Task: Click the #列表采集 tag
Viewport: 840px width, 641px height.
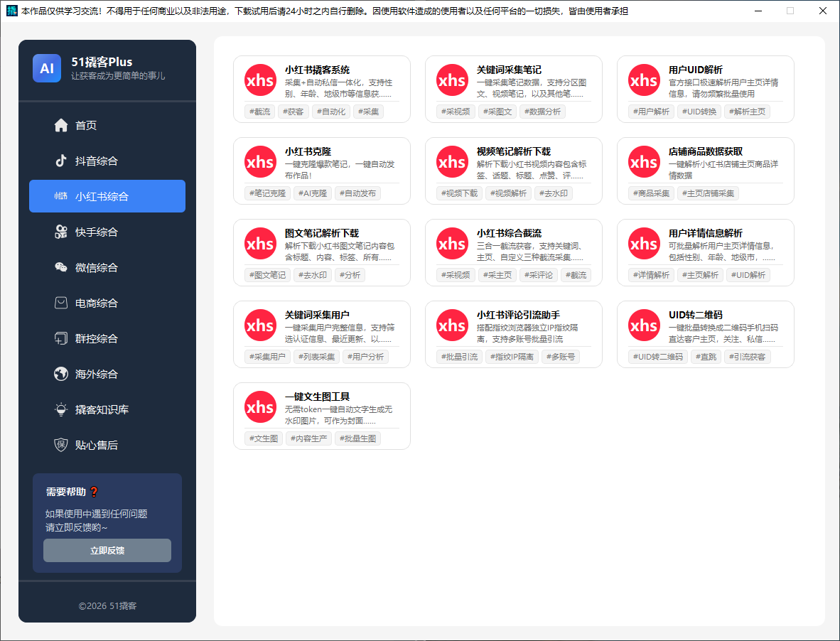Action: (316, 357)
